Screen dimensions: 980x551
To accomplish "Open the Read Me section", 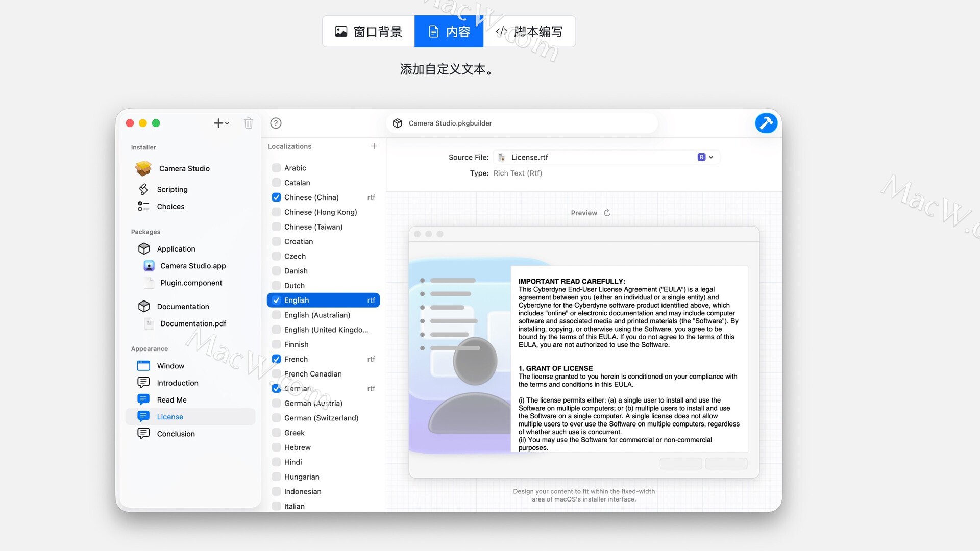I will 171,400.
